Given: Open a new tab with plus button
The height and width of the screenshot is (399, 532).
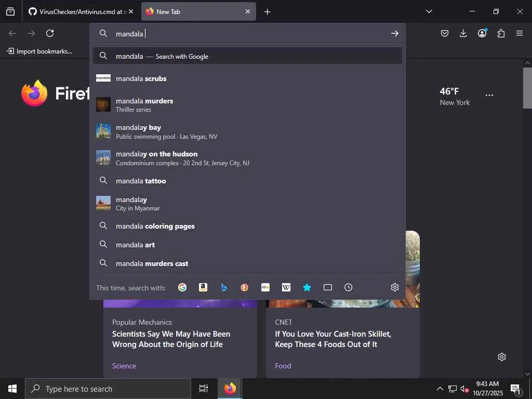Looking at the screenshot, I should point(268,12).
